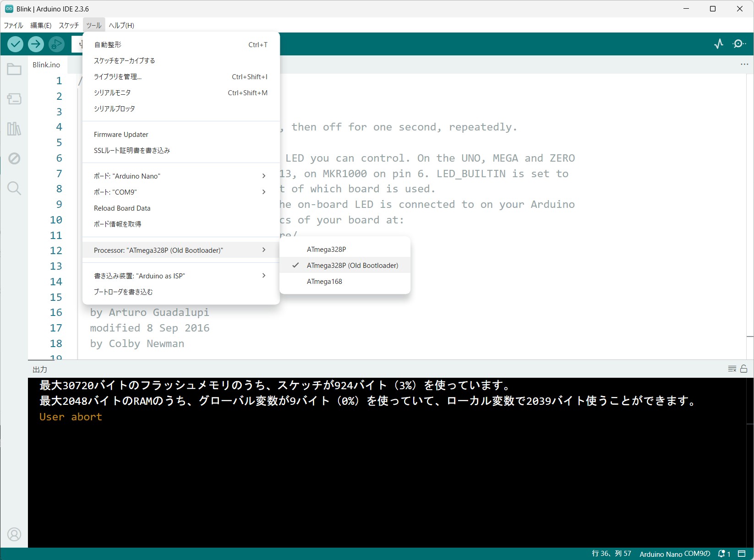
Task: Click ブートローダを書き込む menu entry
Action: (x=123, y=292)
